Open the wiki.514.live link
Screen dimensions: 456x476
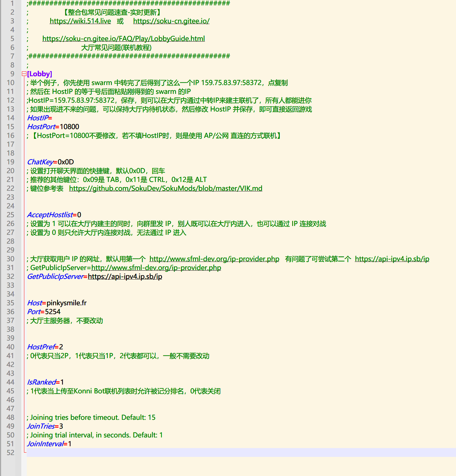80,21
